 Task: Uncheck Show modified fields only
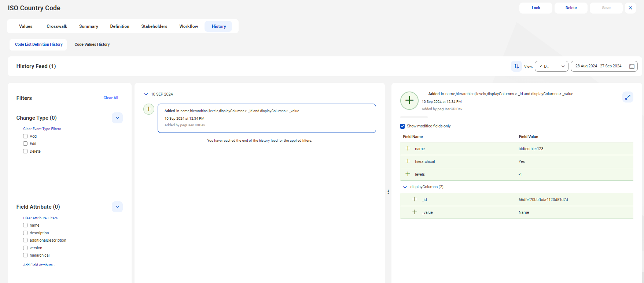tap(402, 126)
